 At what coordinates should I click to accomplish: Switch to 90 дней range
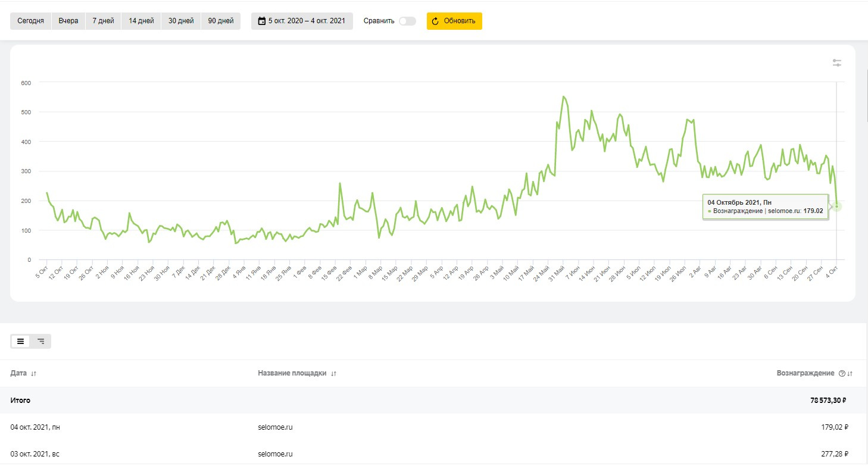click(221, 21)
